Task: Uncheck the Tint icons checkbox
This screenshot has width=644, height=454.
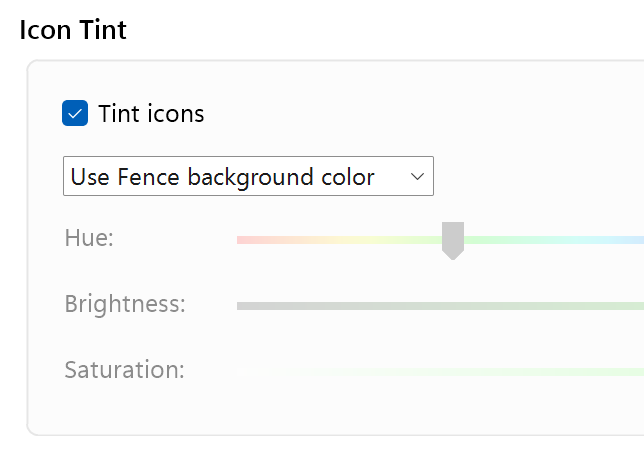Action: pyautogui.click(x=75, y=113)
